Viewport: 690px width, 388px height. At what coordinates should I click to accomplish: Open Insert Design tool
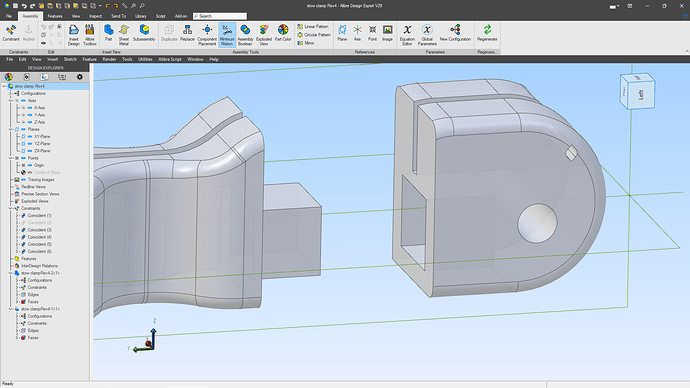tap(73, 35)
